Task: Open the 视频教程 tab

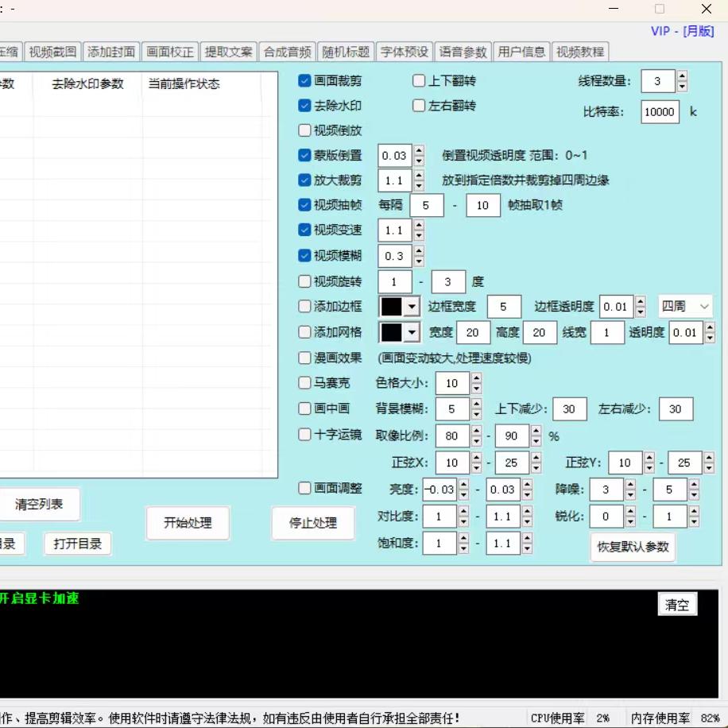Action: (x=580, y=52)
